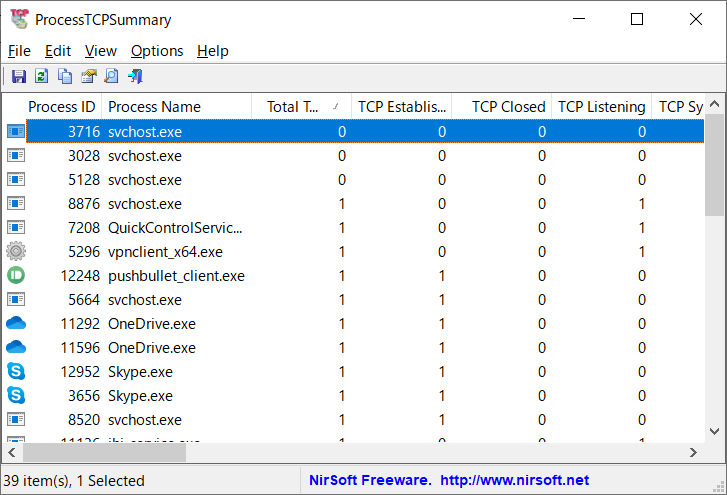Open the nirsoft.net website link
The width and height of the screenshot is (727, 495).
tap(515, 481)
